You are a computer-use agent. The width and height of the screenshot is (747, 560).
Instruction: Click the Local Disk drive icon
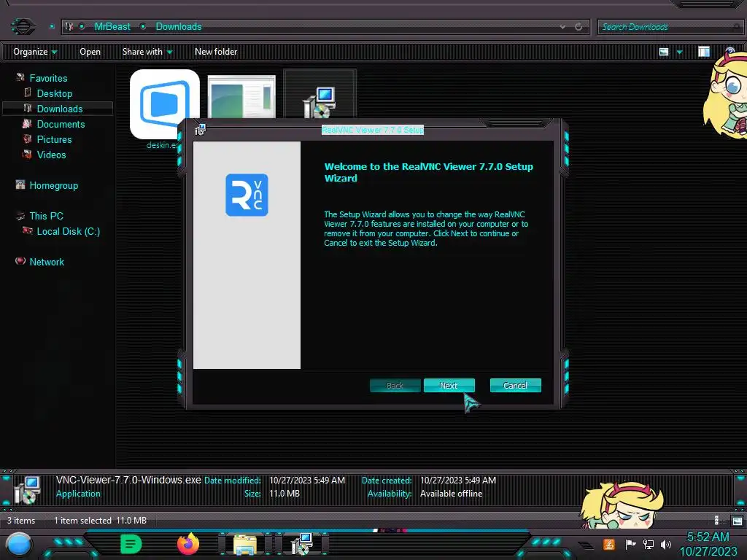(x=27, y=230)
